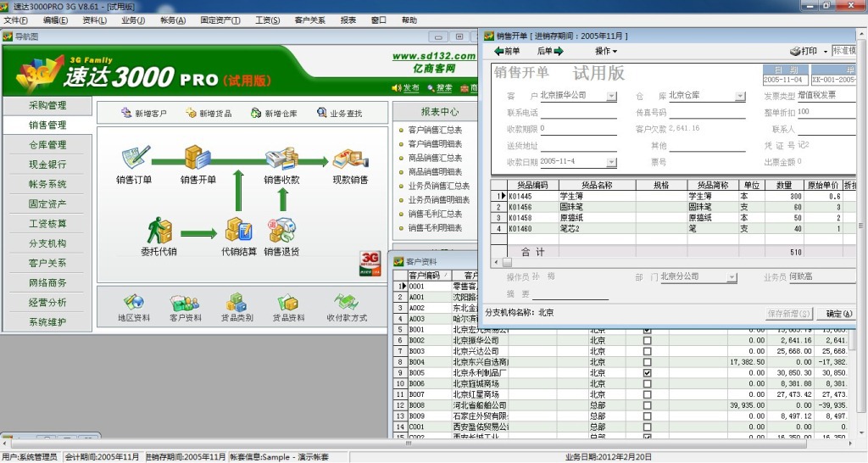868x463 pixels.
Task: Click the 业务查找 business search shortcut
Action: pos(339,113)
